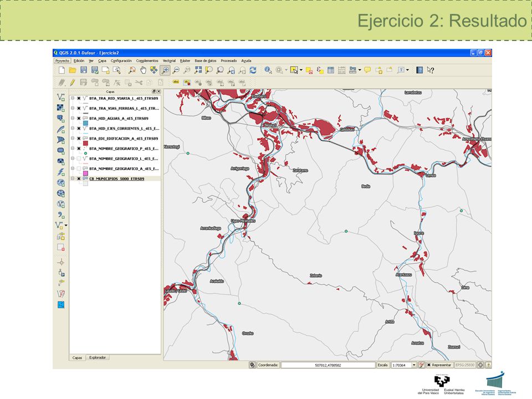This screenshot has height=399, width=532.
Task: Toggle visibility of BTA_HID_EJES_CORRIENTES layer
Action: click(x=79, y=129)
